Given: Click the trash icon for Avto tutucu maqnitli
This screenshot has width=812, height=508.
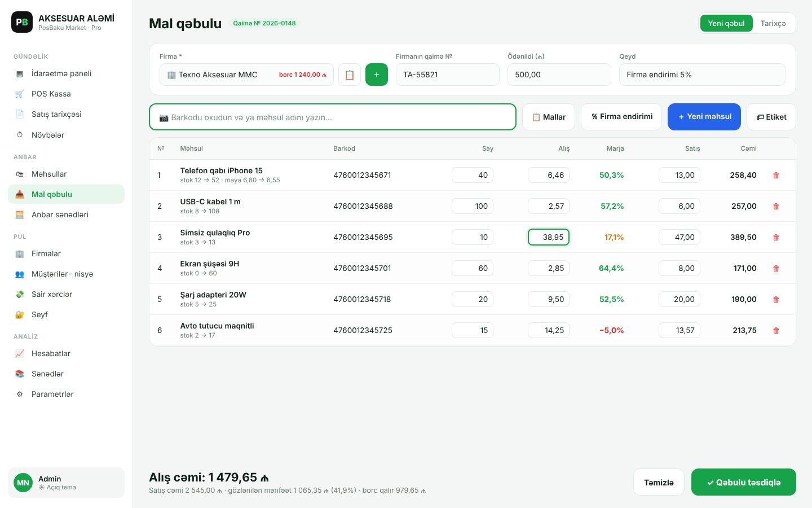Looking at the screenshot, I should tap(776, 330).
